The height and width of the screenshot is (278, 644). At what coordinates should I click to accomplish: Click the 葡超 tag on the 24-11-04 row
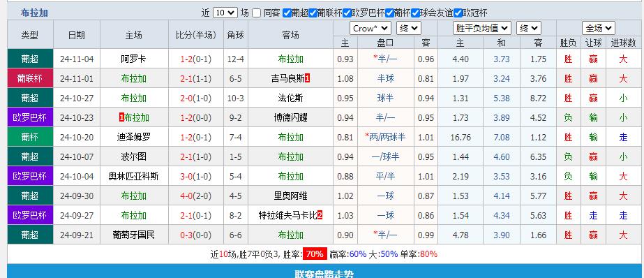[x=30, y=59]
